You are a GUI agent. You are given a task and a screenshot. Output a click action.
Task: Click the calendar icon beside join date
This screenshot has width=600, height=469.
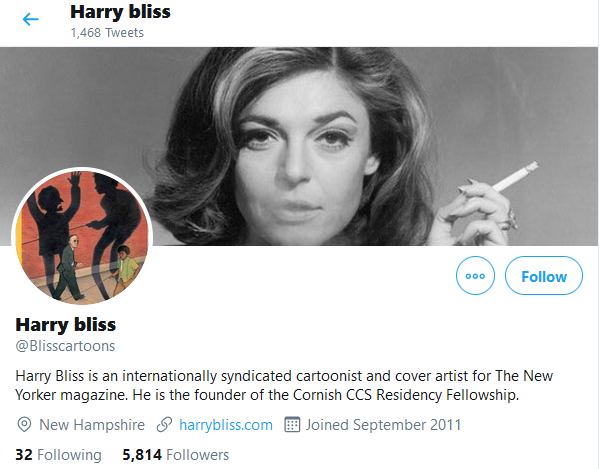(292, 425)
